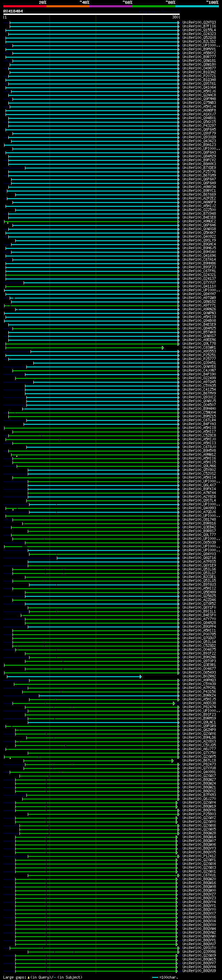Select hit label UniRef100_Q9FMH8

point(199,99)
